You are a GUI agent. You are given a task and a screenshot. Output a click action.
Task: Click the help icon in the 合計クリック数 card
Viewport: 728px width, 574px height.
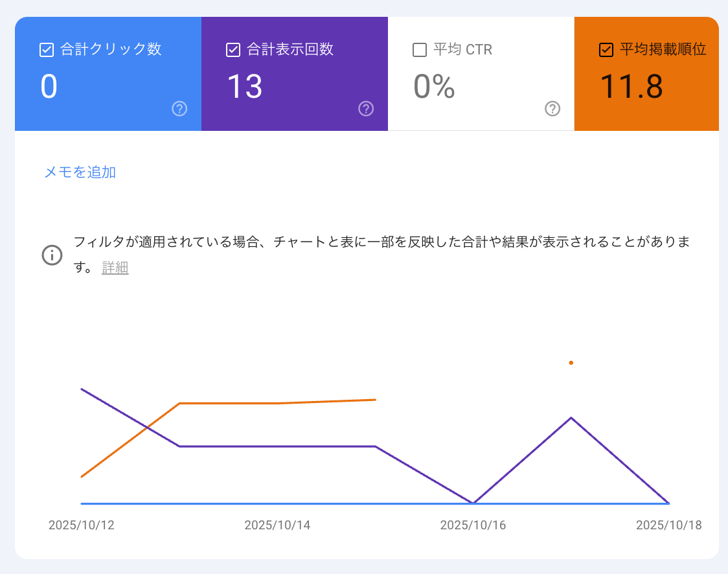(179, 109)
